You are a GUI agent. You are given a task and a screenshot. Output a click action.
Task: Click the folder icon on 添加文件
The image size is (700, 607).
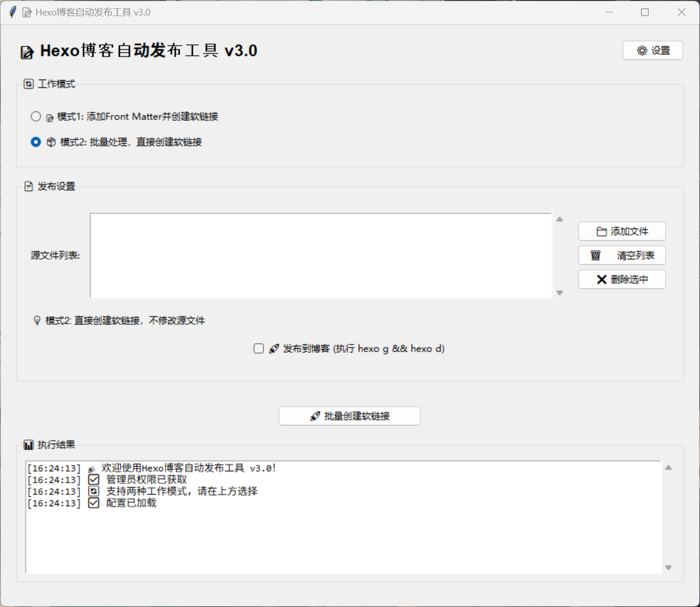point(602,232)
